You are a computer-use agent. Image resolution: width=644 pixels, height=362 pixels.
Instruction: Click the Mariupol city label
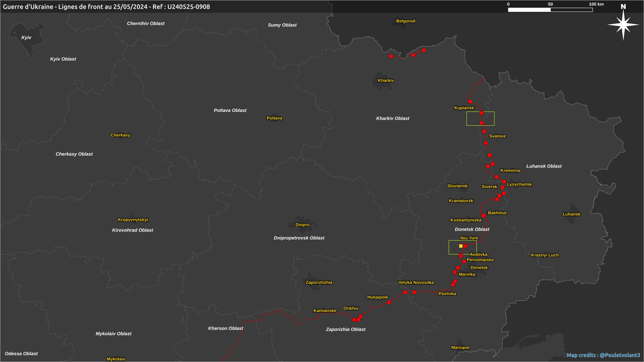coord(460,347)
